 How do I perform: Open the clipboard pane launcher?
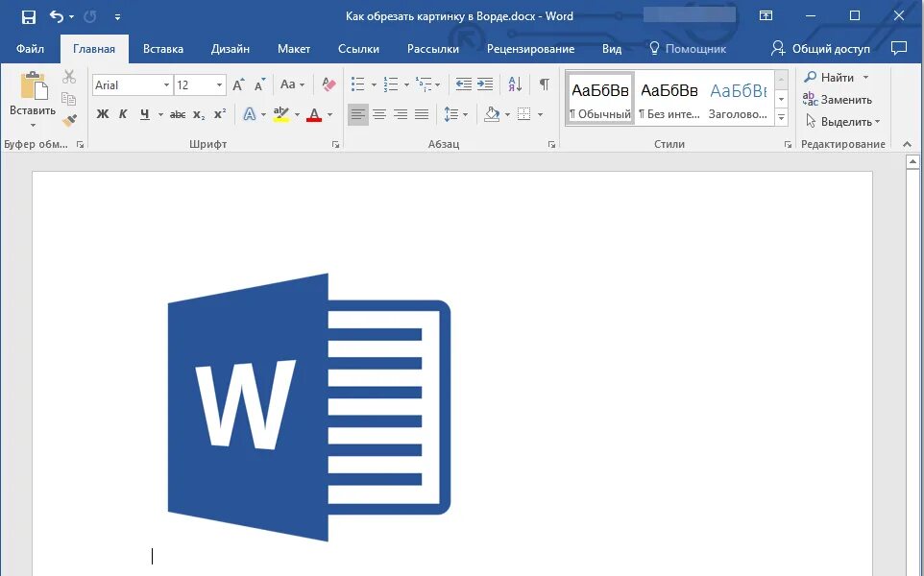point(80,144)
